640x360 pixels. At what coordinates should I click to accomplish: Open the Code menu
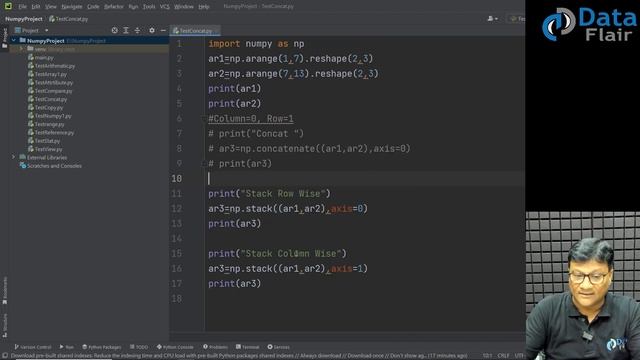point(93,7)
